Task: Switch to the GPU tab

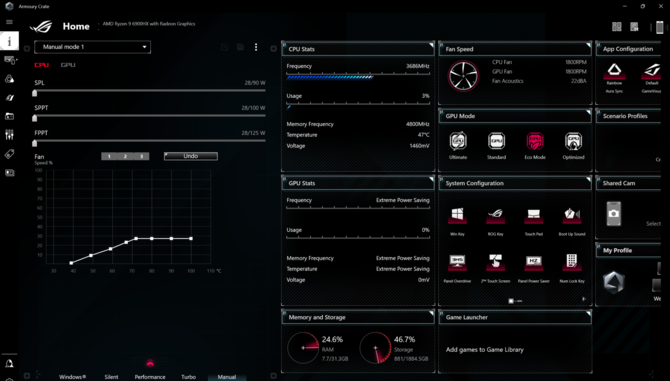Action: 68,65
